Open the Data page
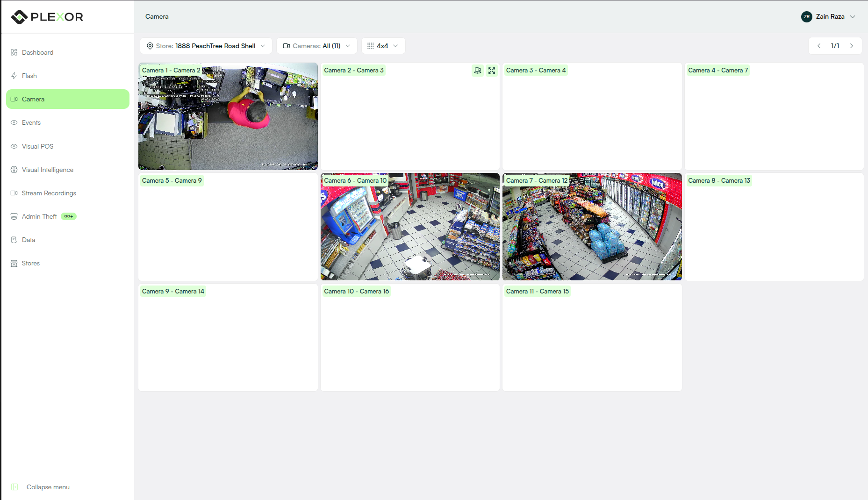The width and height of the screenshot is (868, 500). pos(68,240)
